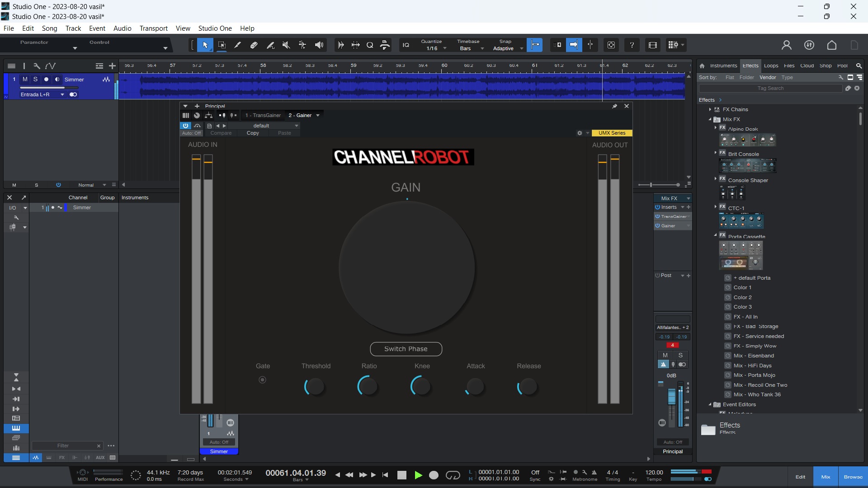Click the Record button in transport
Screen dimensions: 868x488
pyautogui.click(x=434, y=475)
